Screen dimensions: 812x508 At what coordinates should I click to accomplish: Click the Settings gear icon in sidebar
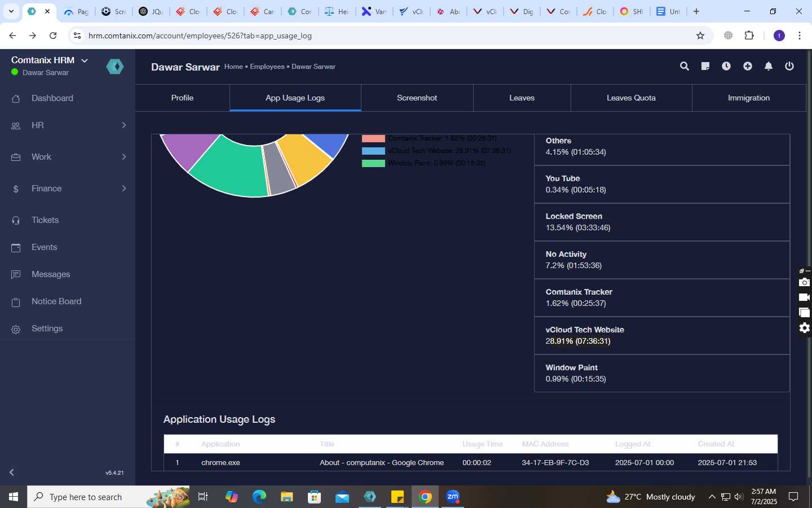[x=16, y=329]
